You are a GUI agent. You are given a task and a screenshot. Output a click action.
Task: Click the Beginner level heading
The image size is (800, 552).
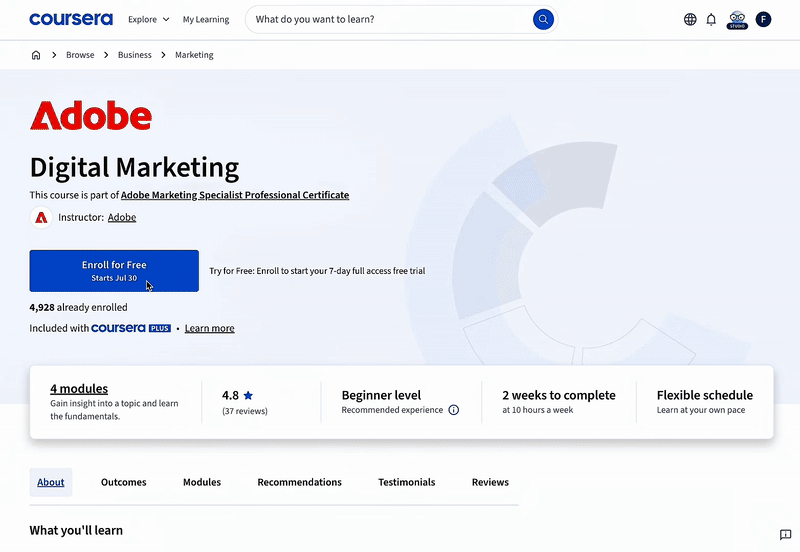tap(381, 395)
